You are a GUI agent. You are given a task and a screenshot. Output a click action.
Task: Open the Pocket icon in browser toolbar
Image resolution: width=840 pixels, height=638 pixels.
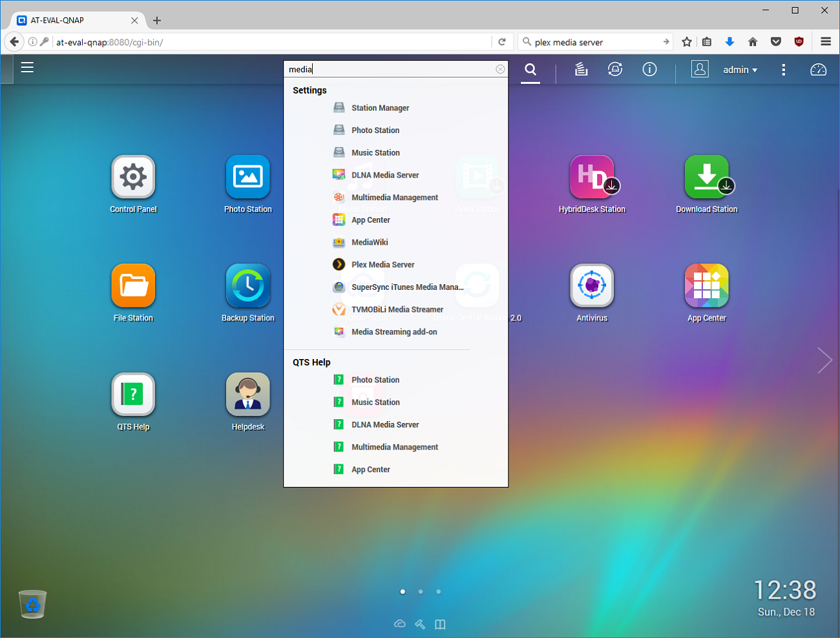[776, 42]
